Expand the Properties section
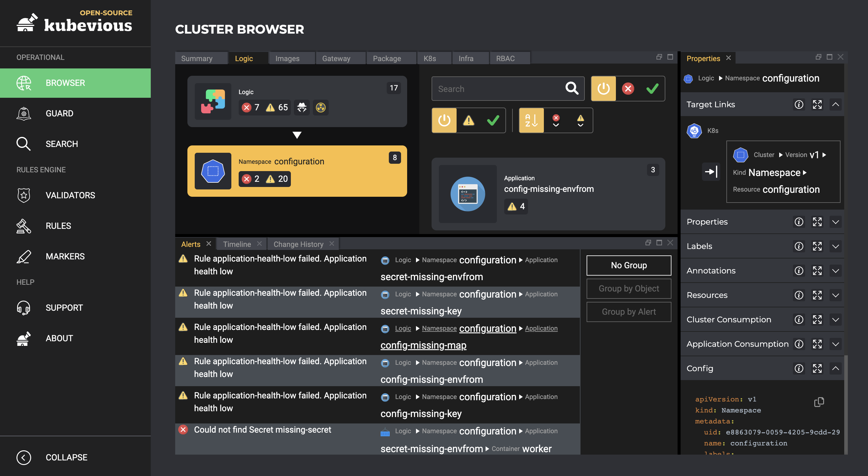This screenshot has height=476, width=868. coord(836,222)
